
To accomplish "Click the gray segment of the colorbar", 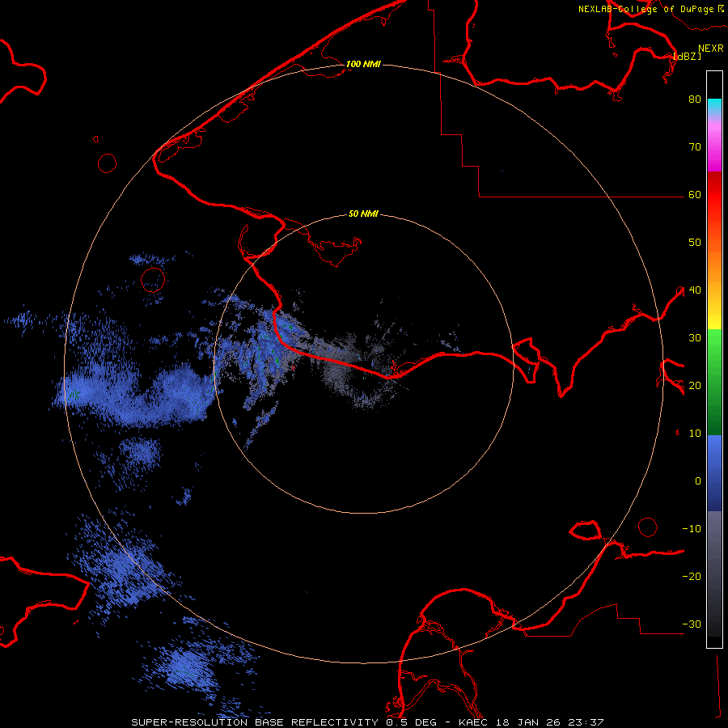I will coord(714,574).
